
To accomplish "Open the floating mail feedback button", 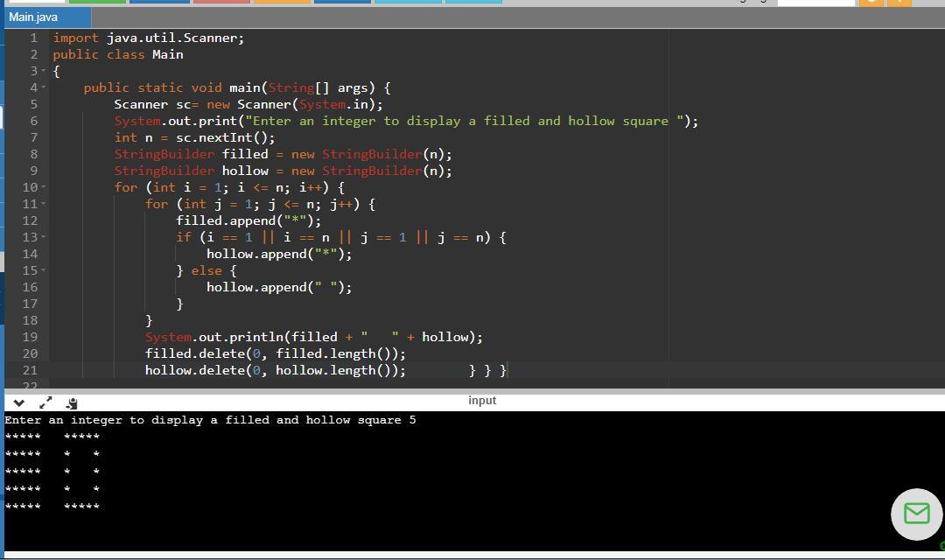I will coord(916,514).
